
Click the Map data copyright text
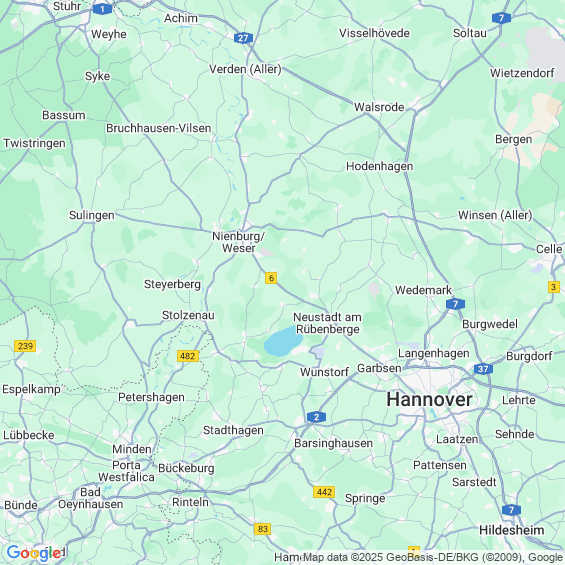coord(434,557)
